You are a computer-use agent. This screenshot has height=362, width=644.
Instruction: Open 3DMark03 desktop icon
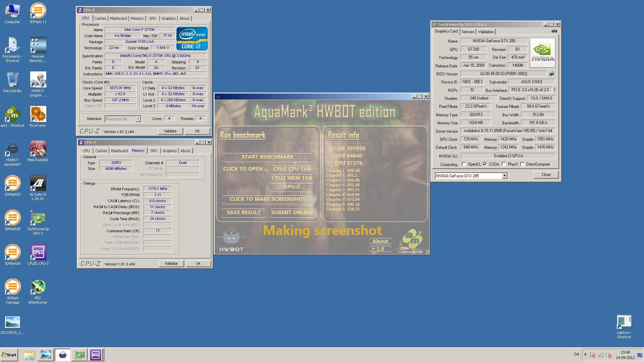pos(12,186)
